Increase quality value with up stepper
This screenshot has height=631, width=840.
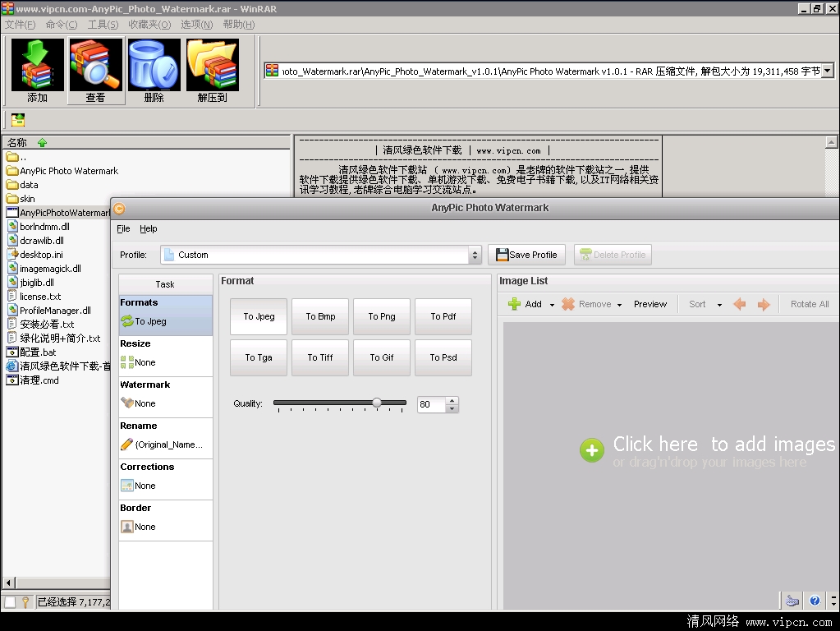[x=452, y=400]
